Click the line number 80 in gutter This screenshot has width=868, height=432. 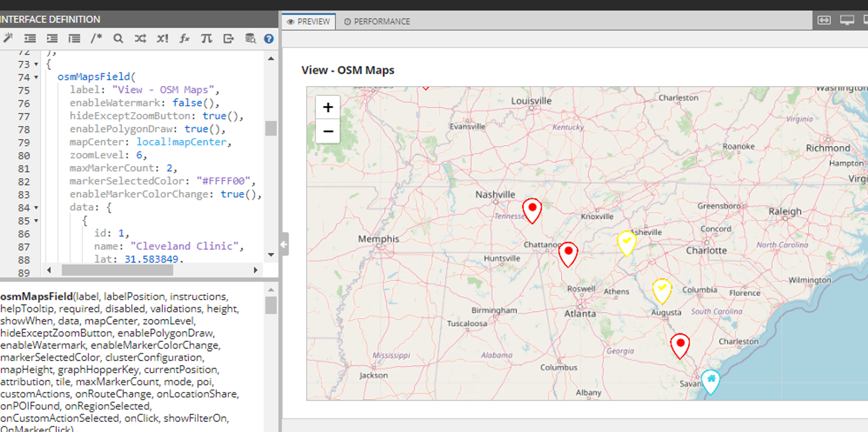pyautogui.click(x=24, y=155)
